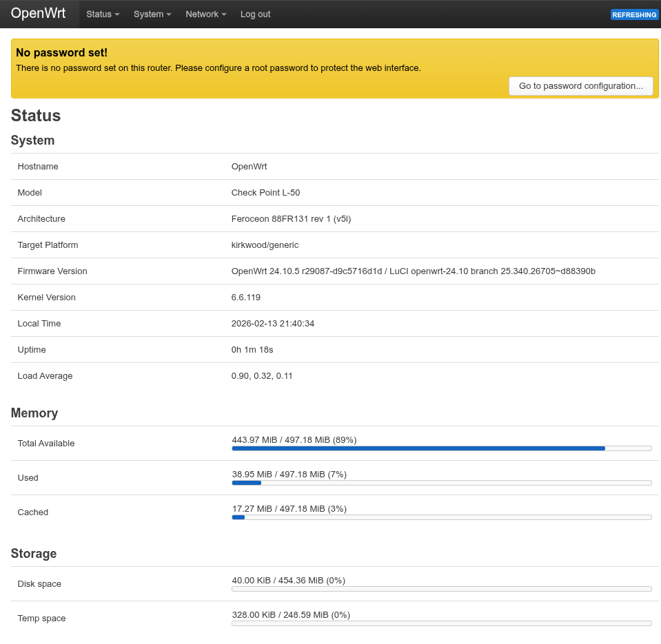
Task: Click the Load Average values
Action: [x=262, y=376]
